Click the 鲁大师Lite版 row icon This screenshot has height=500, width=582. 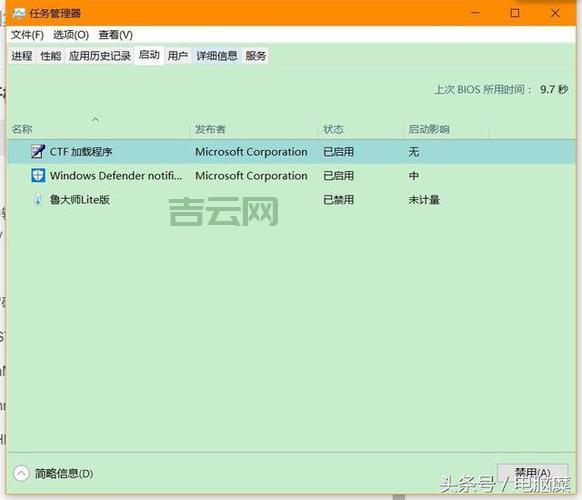click(x=38, y=200)
